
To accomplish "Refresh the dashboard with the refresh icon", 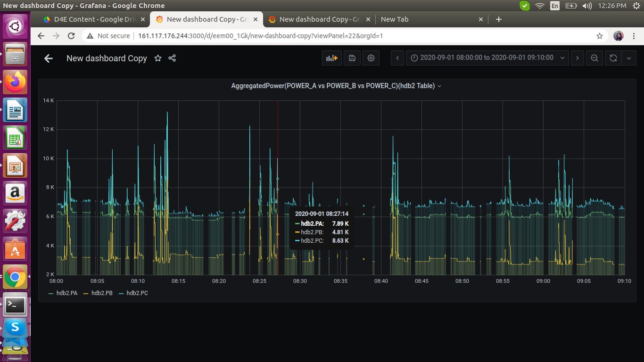I will point(613,58).
